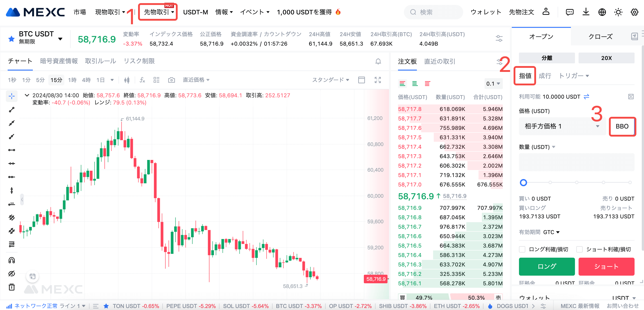This screenshot has height=310, width=644.
Task: Click the red ショート button
Action: pos(606,266)
